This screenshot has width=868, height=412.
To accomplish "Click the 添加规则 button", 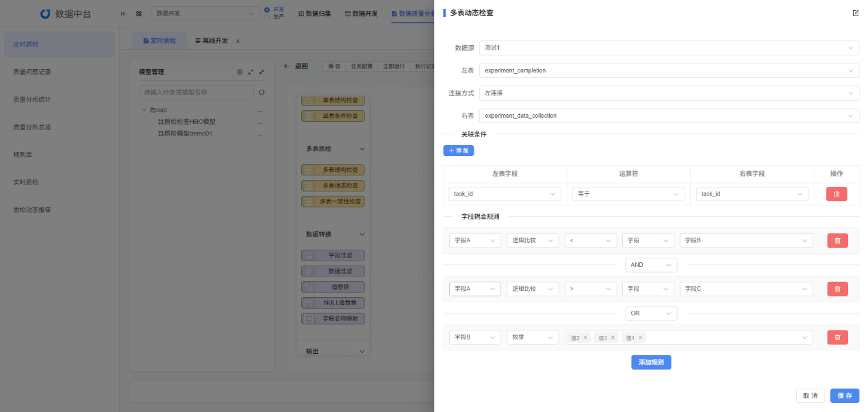I will pos(651,362).
